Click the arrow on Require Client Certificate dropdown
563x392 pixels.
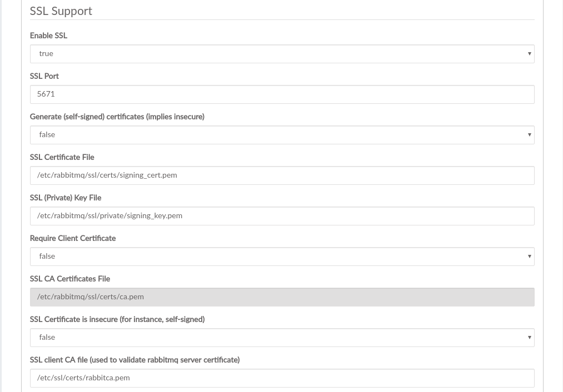(x=529, y=257)
